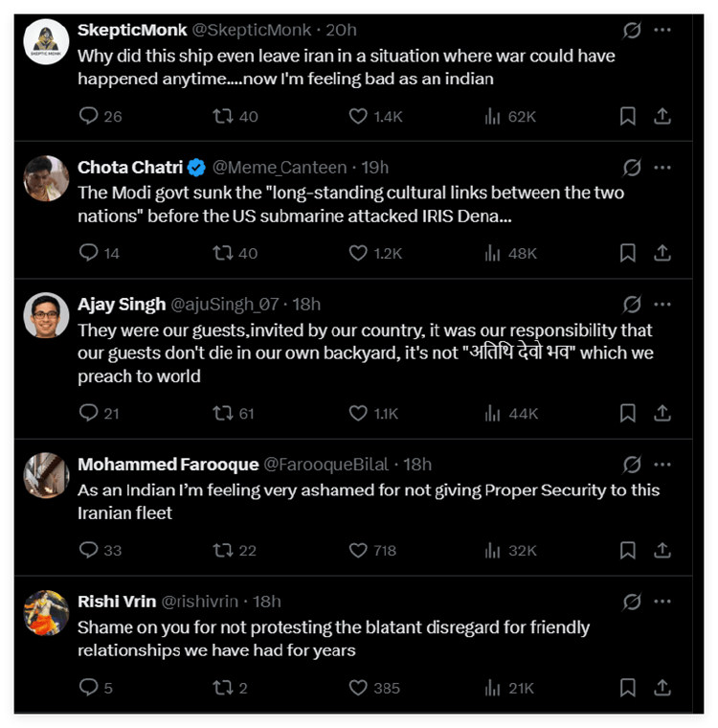Open more options for Ajay Singh's tweet
This screenshot has height=728, width=718.
click(662, 305)
